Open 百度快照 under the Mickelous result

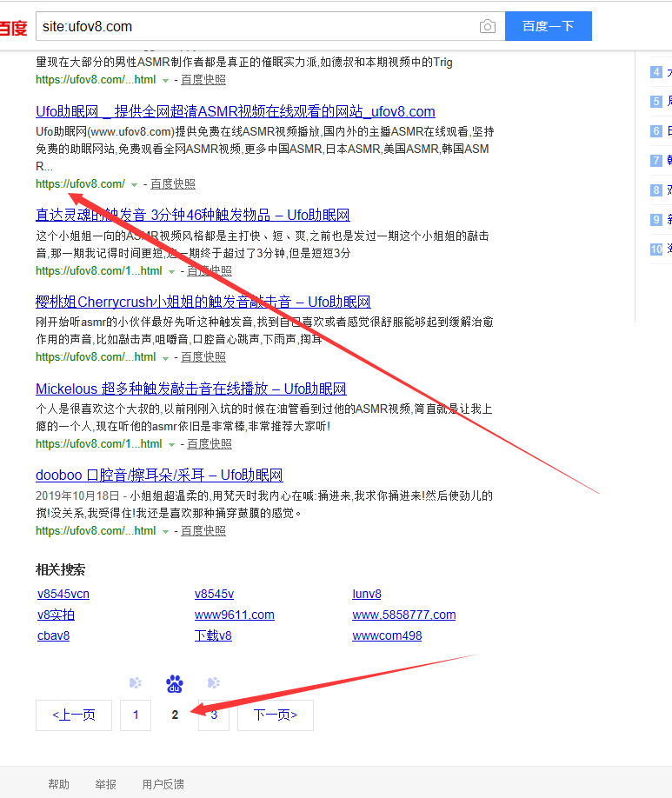tap(210, 444)
